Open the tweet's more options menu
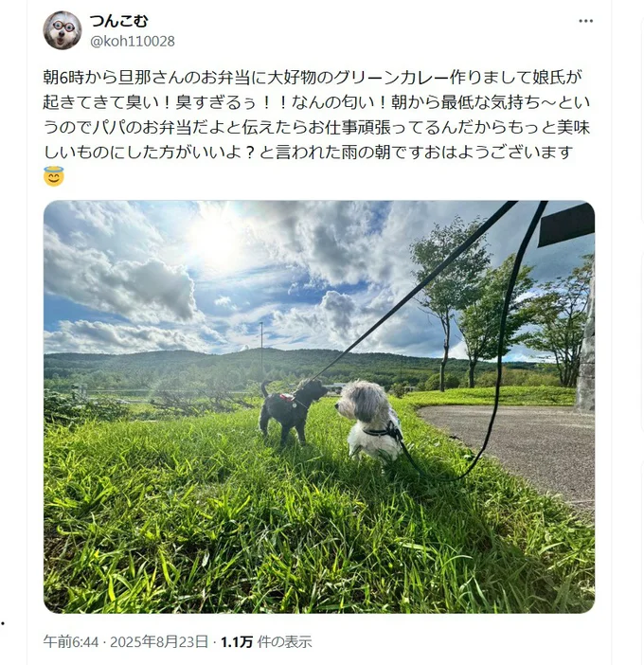This screenshot has width=644, height=665. tap(585, 21)
